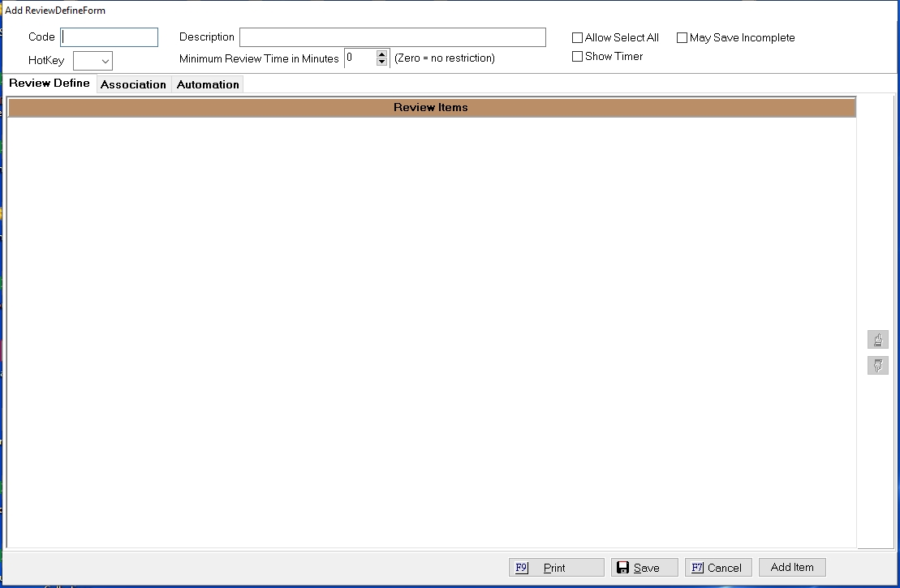Click the floppy disk Save button
900x588 pixels.
[644, 568]
